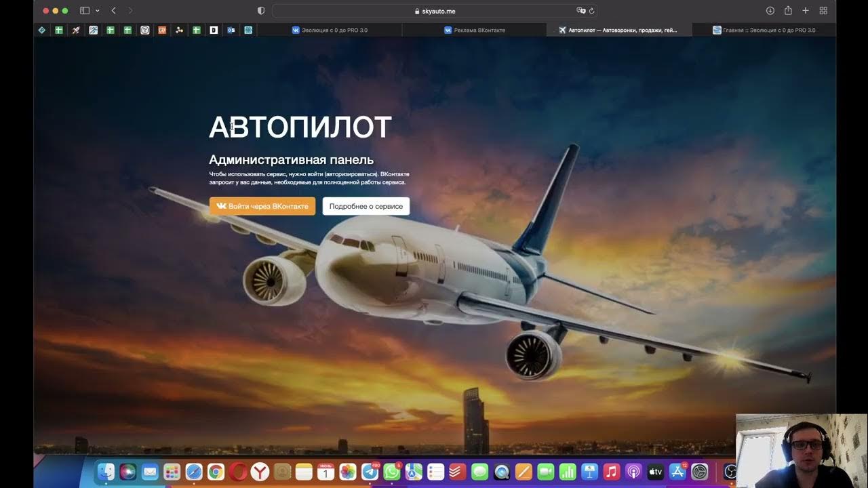The image size is (868, 488).
Task: Open FaceTime from the dock
Action: [x=546, y=472]
